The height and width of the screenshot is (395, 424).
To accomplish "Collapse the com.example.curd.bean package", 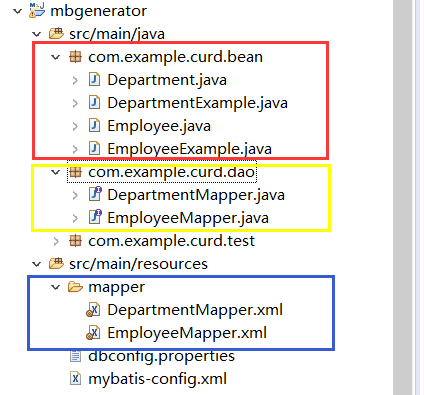I will (x=55, y=57).
